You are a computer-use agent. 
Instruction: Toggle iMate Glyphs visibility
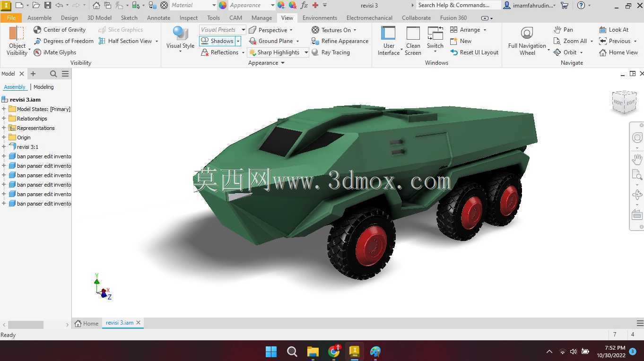[x=55, y=52]
